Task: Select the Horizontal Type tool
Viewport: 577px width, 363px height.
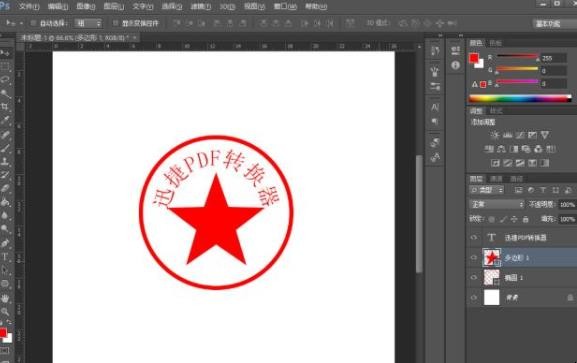Action: tap(5, 257)
